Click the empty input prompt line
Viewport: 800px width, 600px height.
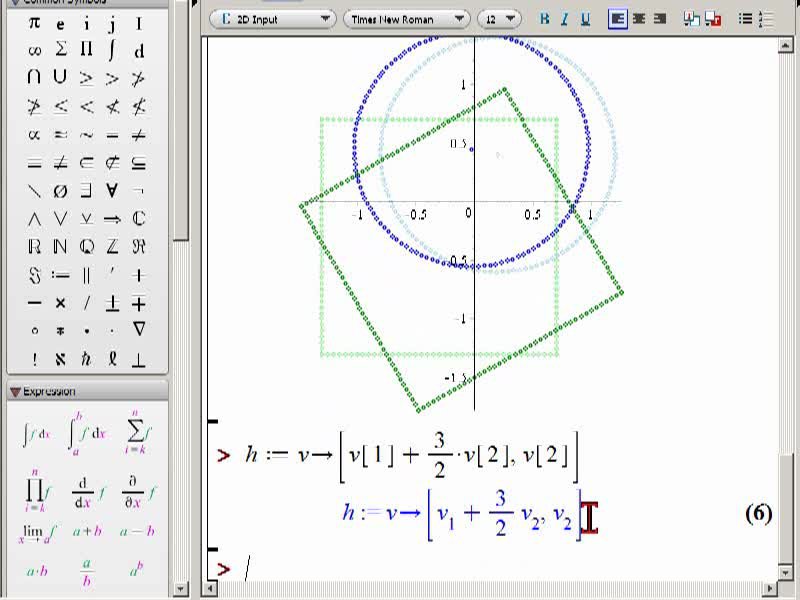click(490, 568)
